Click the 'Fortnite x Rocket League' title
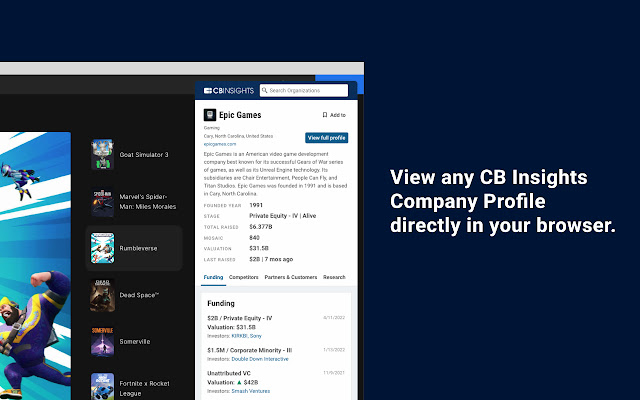Viewport: 640px width, 400px height. coord(144,389)
